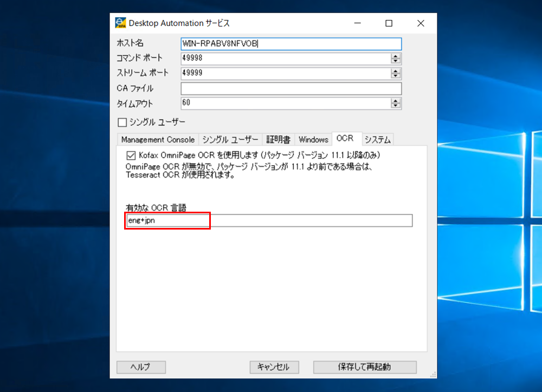
Task: Decrease タイムアウト with down arrow
Action: pos(396,106)
